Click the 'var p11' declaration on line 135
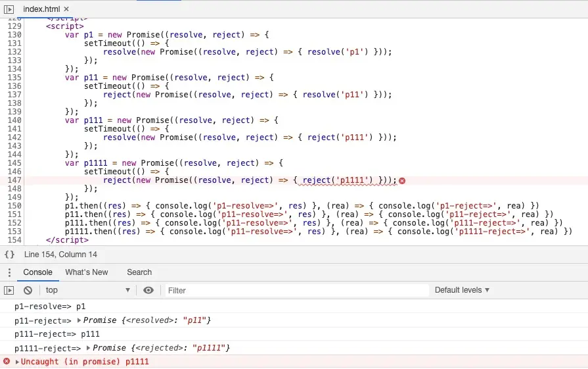Image resolution: width=588 pixels, height=369 pixels. click(81, 78)
